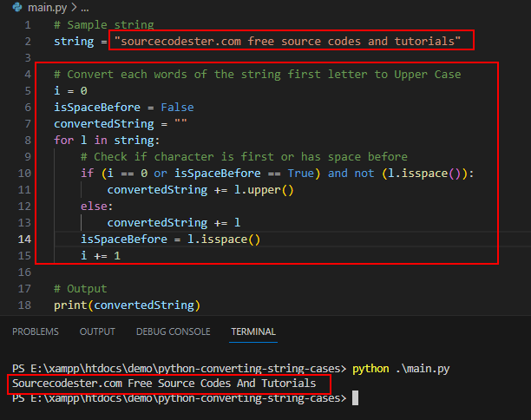Click the terminal output 'Sourcecodester.com Free Source Codes'
The image size is (531, 420).
(x=164, y=384)
